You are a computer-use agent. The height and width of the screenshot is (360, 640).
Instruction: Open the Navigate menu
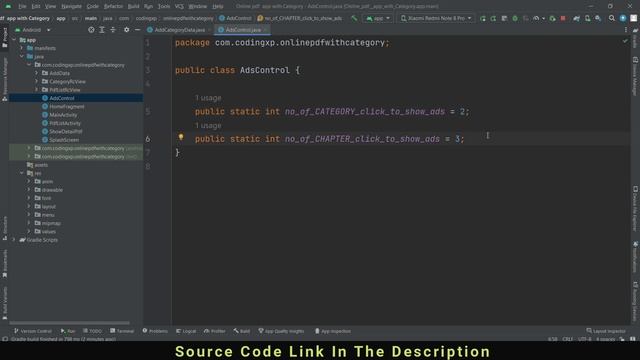click(x=71, y=6)
